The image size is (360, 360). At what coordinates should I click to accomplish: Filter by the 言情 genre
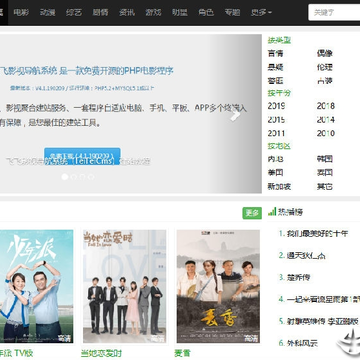[x=276, y=53]
